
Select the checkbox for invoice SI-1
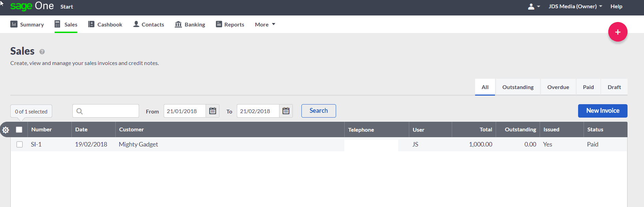tap(20, 144)
